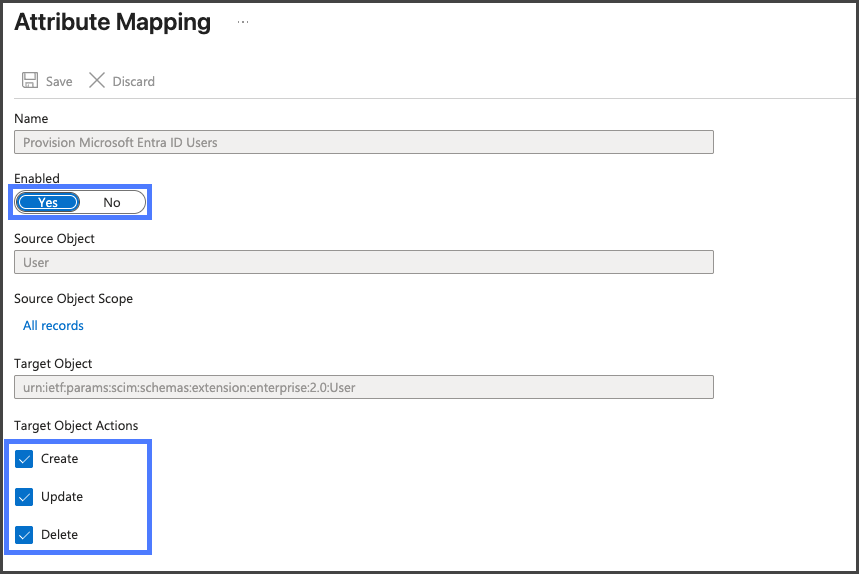Switch the Enabled toggle to No

pyautogui.click(x=112, y=202)
